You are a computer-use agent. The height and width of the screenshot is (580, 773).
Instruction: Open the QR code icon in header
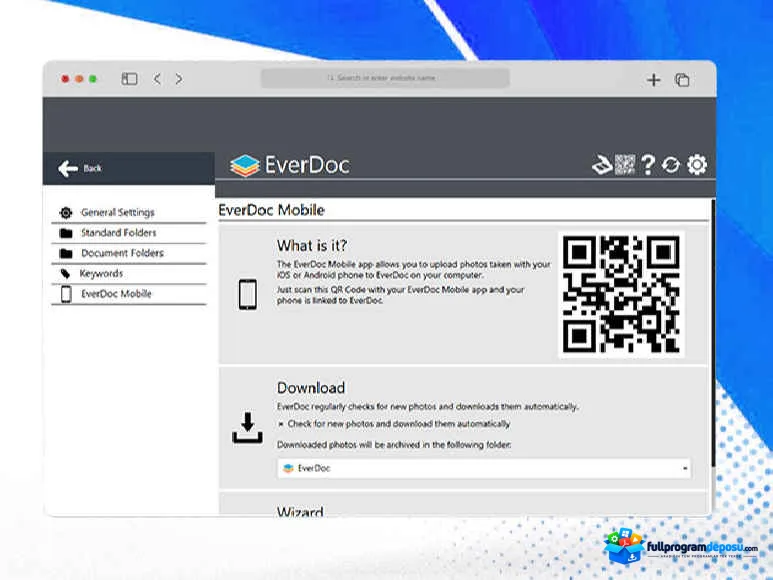[x=625, y=165]
